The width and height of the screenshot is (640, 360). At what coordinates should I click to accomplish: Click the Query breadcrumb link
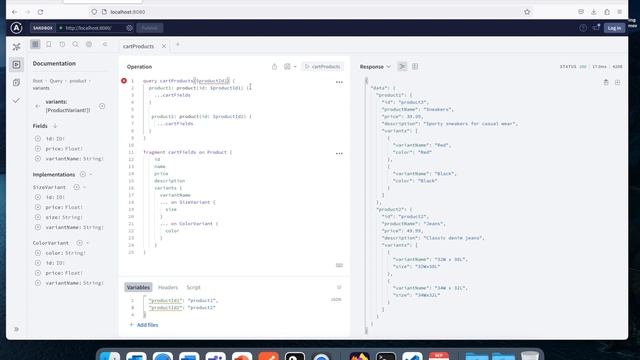coord(56,81)
